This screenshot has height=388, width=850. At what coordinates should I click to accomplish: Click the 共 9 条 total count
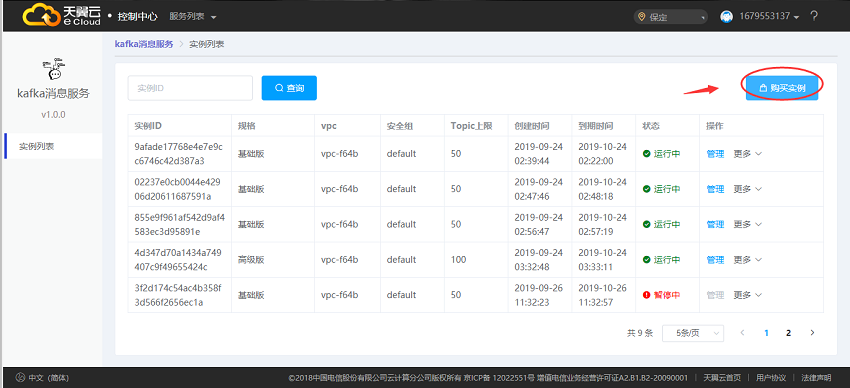640,333
